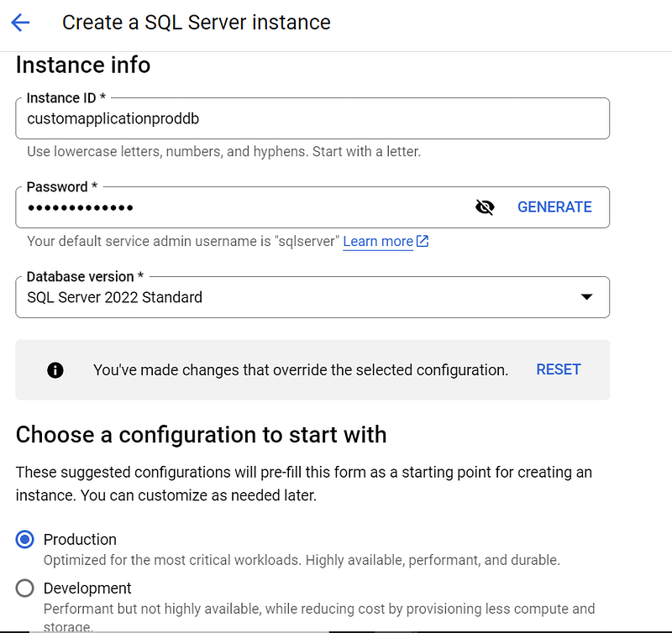Click the 'Create a SQL Server instance' title
Screen dimensions: 672x633
click(197, 23)
